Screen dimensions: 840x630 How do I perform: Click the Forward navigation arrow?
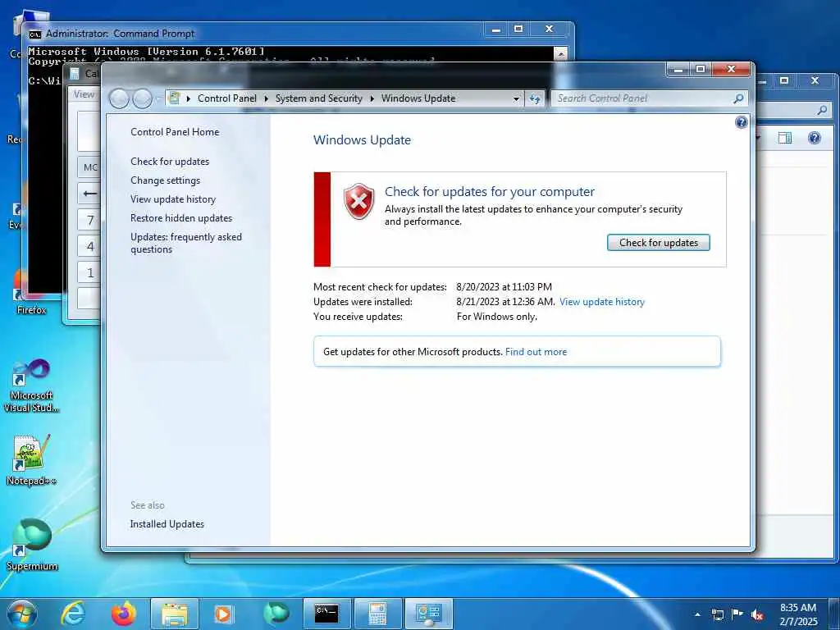(142, 98)
